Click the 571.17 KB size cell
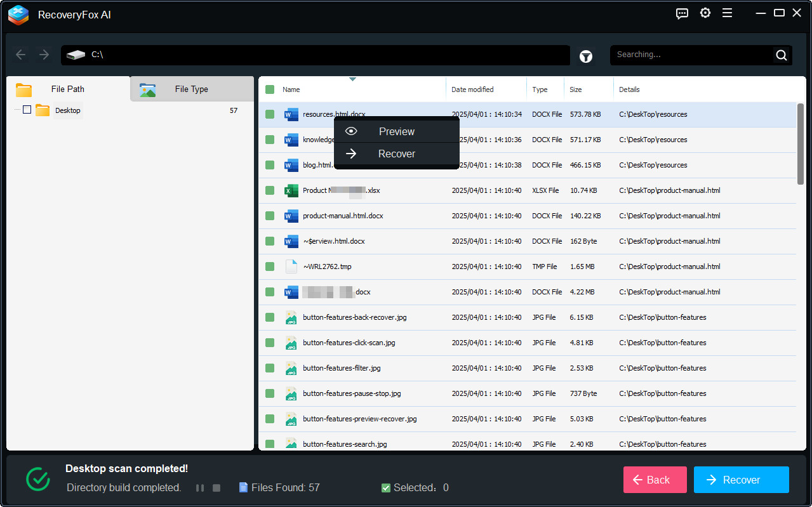The width and height of the screenshot is (812, 507). 585,140
